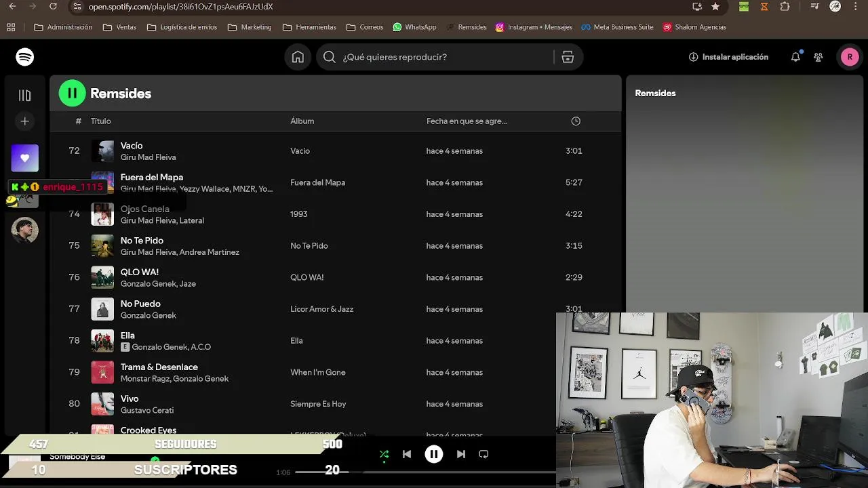Select the track Fuera del Mapa
The height and width of the screenshot is (488, 868).
tap(152, 178)
